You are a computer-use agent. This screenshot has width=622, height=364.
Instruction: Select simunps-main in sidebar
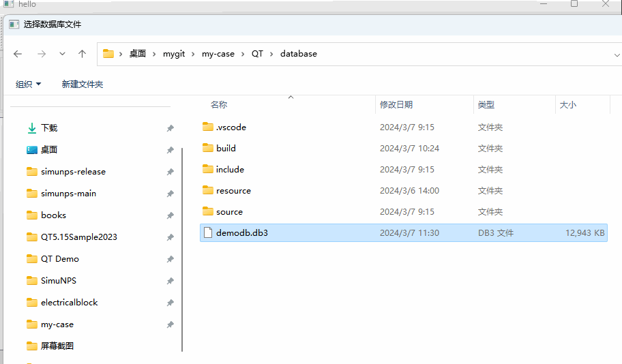(69, 194)
